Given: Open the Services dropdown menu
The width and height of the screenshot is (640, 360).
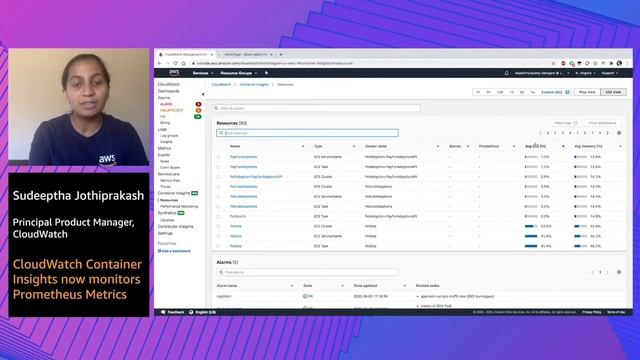Looking at the screenshot, I should [203, 73].
